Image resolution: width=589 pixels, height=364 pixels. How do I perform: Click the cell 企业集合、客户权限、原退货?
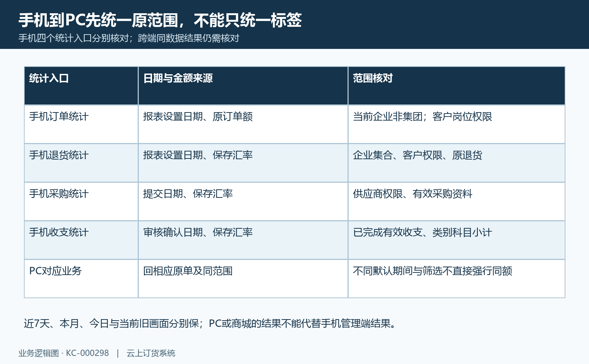[456, 163]
